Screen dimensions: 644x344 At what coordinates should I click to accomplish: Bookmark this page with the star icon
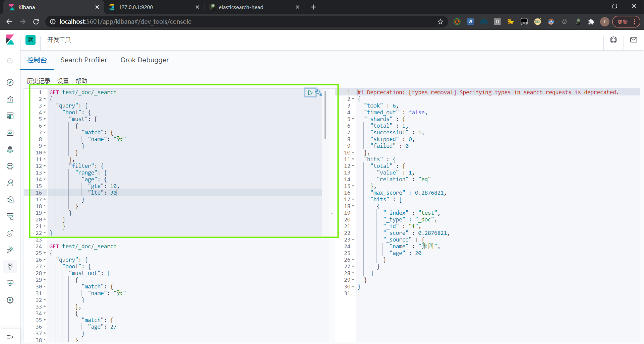(x=441, y=22)
